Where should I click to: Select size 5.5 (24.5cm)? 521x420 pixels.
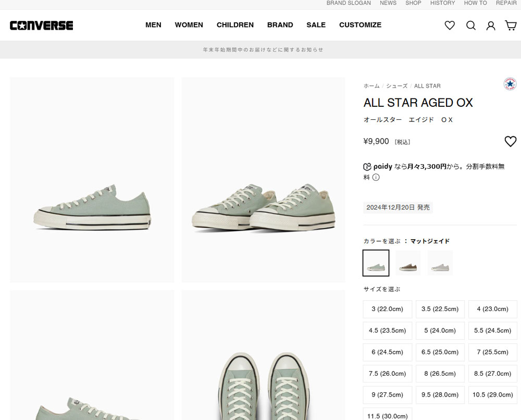(493, 330)
